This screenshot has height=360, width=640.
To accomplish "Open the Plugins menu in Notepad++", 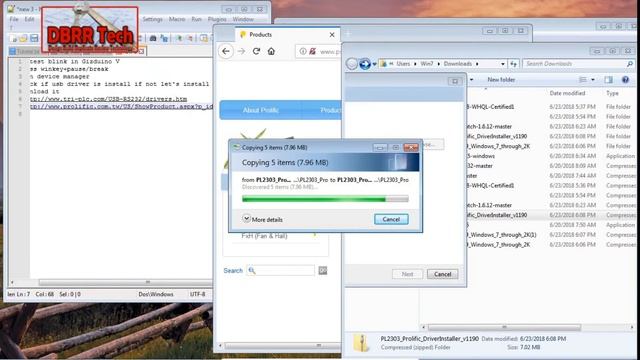I will [x=217, y=19].
